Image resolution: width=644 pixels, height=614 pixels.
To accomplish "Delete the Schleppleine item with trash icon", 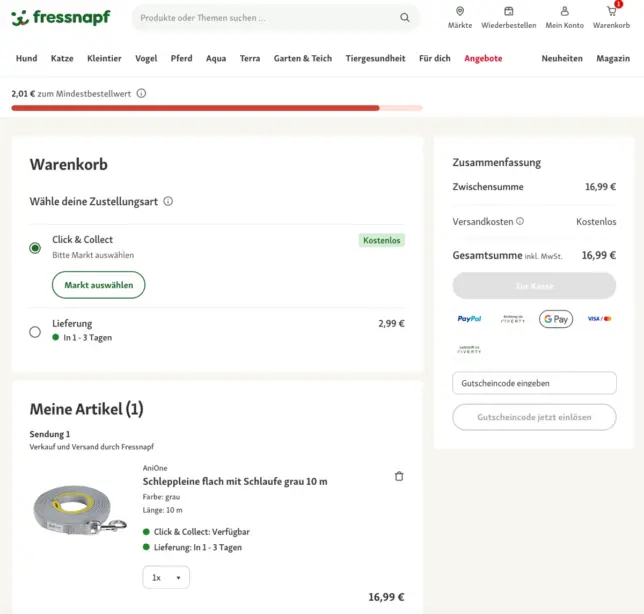I will coord(399,476).
